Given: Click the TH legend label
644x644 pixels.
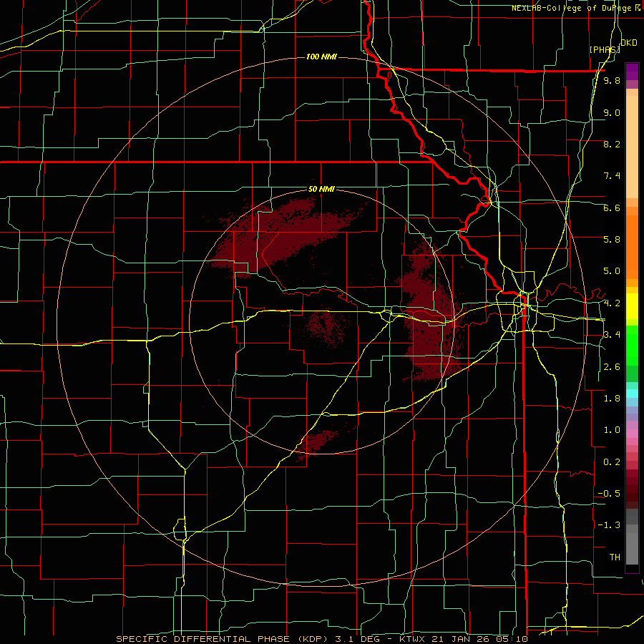Looking at the screenshot, I should pyautogui.click(x=615, y=557).
